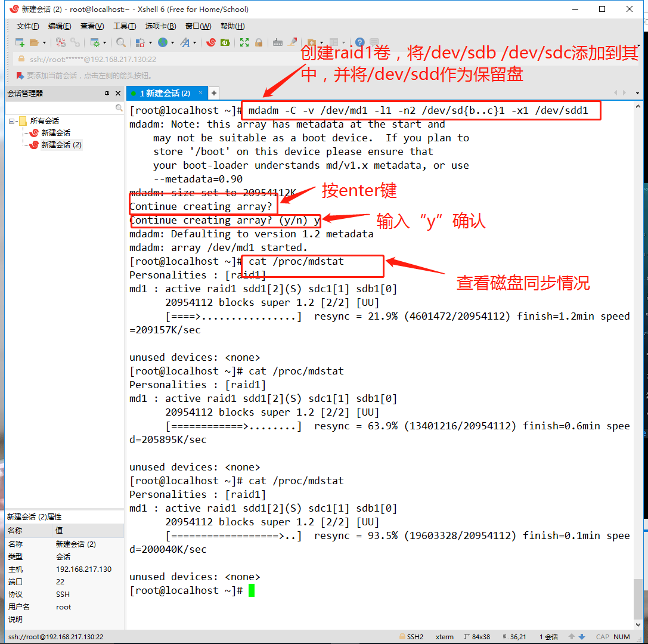This screenshot has width=648, height=644.
Task: Click the disconnect toolbar icon
Action: (61, 42)
